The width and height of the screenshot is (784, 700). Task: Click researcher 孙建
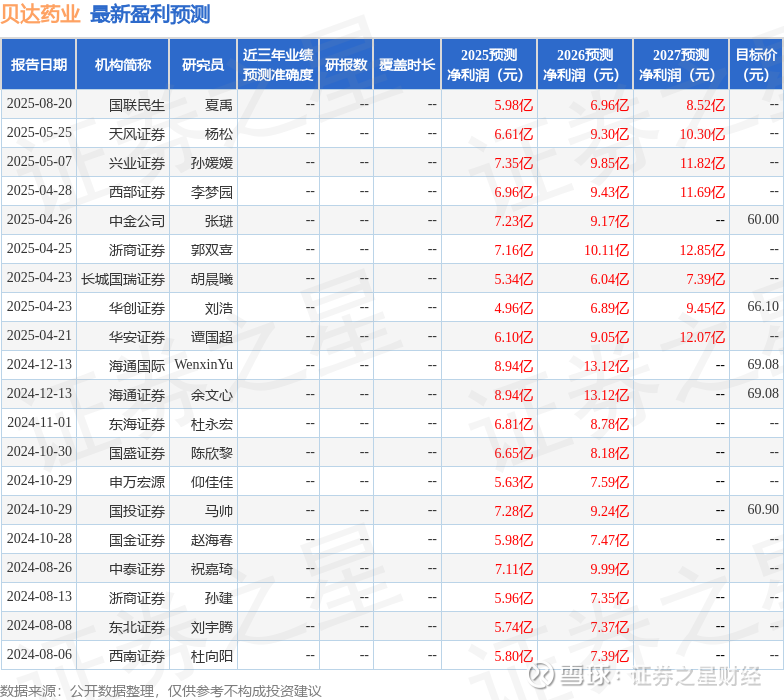218,598
